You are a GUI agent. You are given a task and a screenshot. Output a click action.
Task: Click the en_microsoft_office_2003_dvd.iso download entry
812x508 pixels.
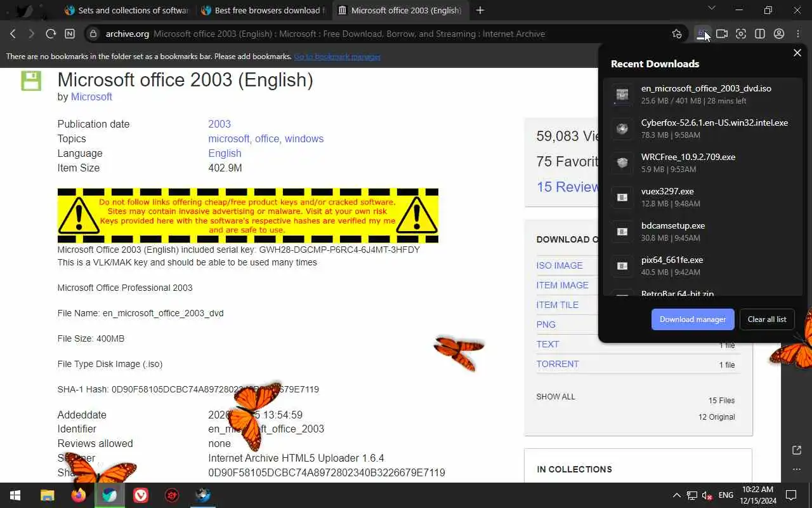(703, 94)
